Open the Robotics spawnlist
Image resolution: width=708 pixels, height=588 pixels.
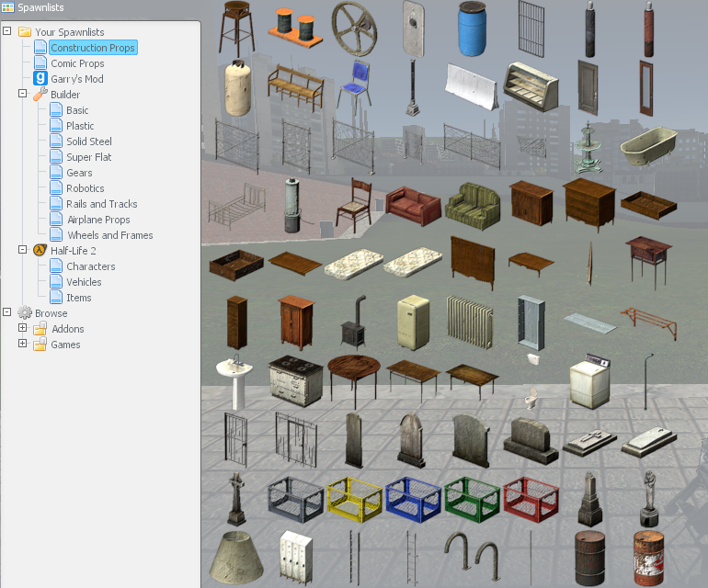pos(85,188)
